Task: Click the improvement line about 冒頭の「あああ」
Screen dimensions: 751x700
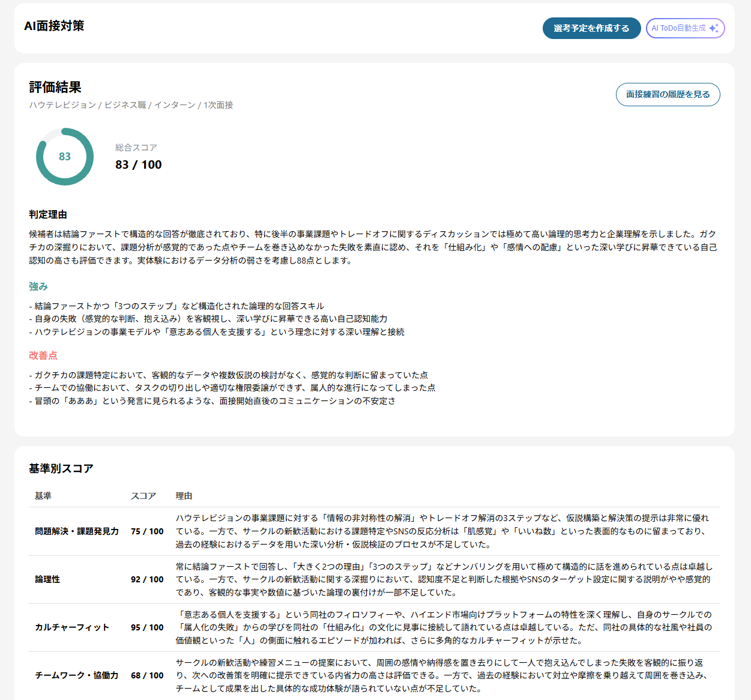Action: [213, 401]
